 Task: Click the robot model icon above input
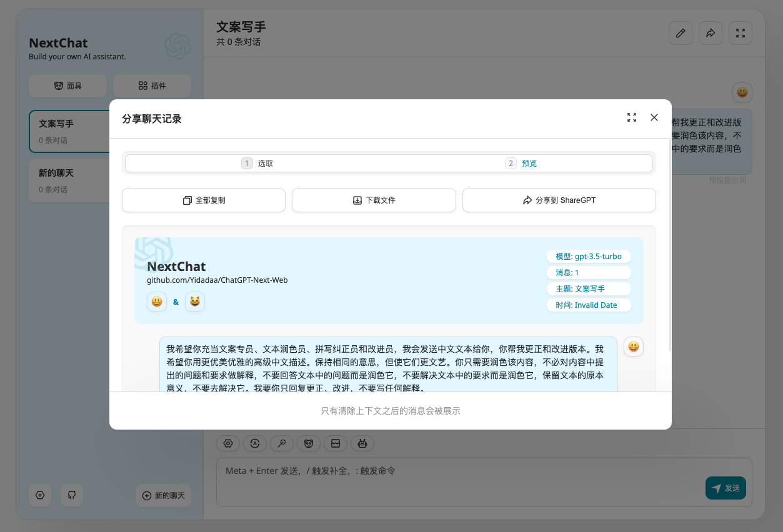[362, 443]
